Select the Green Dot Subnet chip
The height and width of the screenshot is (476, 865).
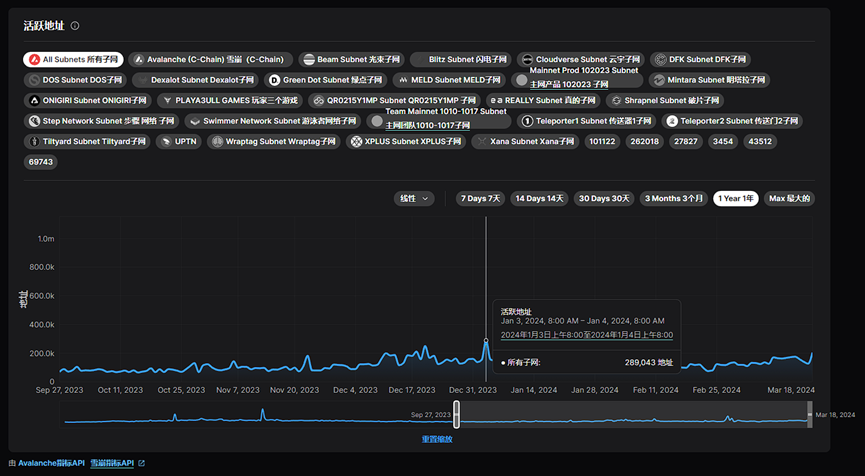[x=327, y=80]
